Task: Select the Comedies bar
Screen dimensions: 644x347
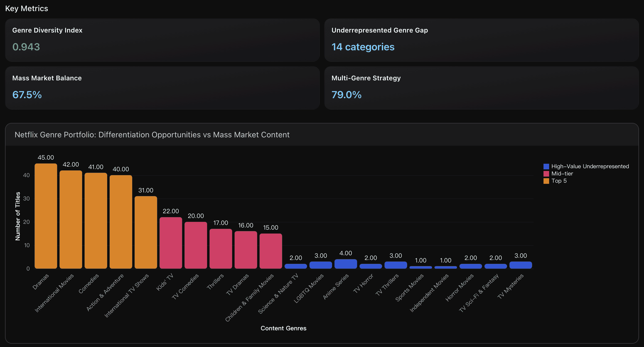Action: click(x=96, y=220)
